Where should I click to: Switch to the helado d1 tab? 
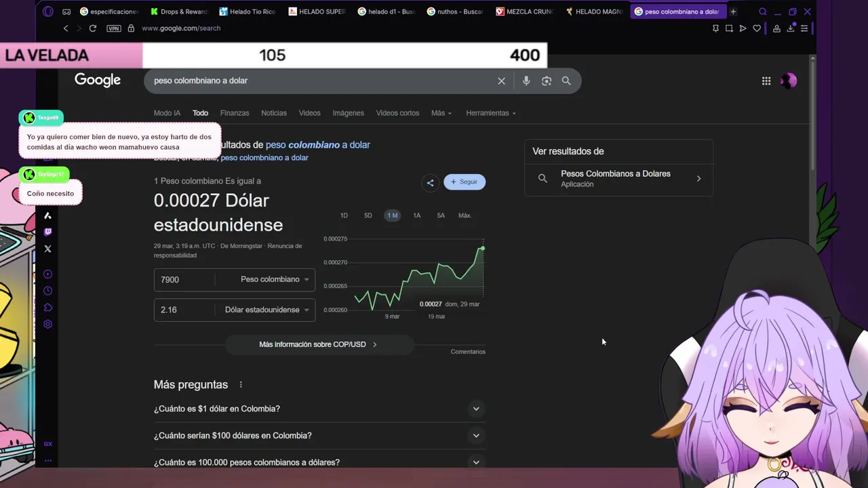coord(386,12)
